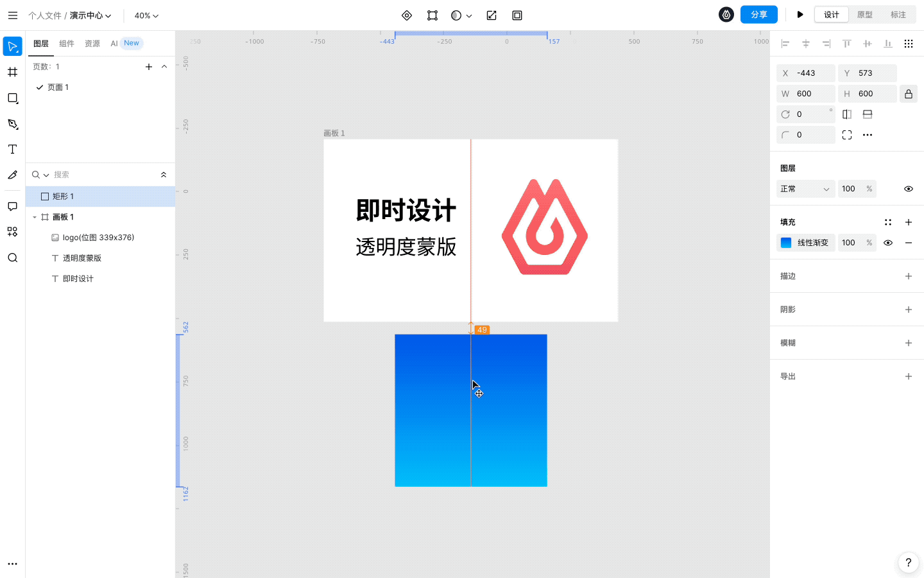This screenshot has width=924, height=578.
Task: Click the search icon at the sidebar bottom
Action: (x=12, y=258)
